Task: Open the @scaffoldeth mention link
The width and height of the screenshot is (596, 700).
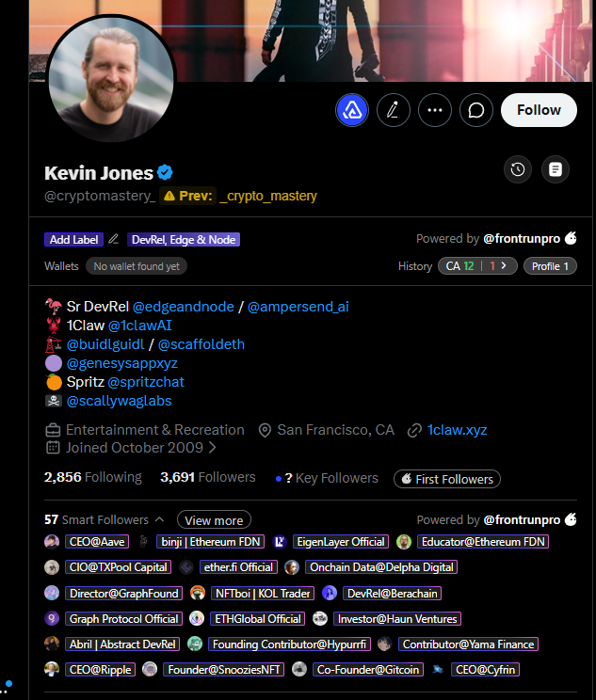Action: point(201,344)
